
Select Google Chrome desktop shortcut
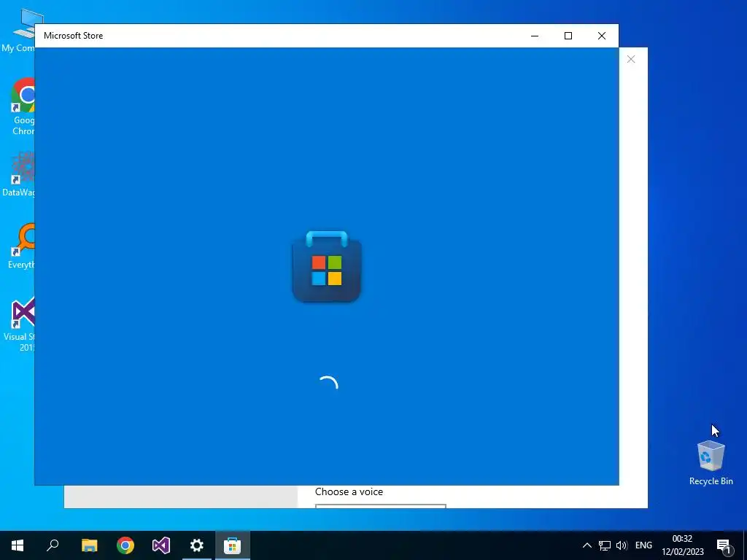(23, 106)
